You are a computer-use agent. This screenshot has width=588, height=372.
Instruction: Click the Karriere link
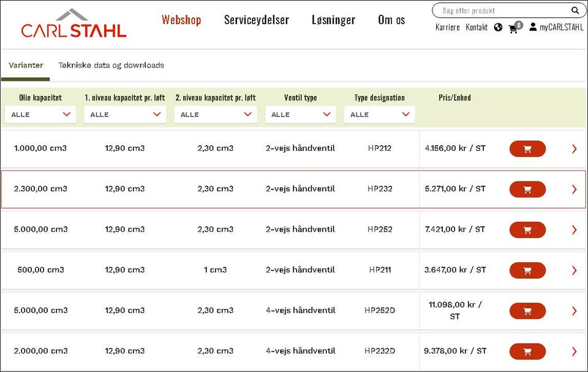447,28
